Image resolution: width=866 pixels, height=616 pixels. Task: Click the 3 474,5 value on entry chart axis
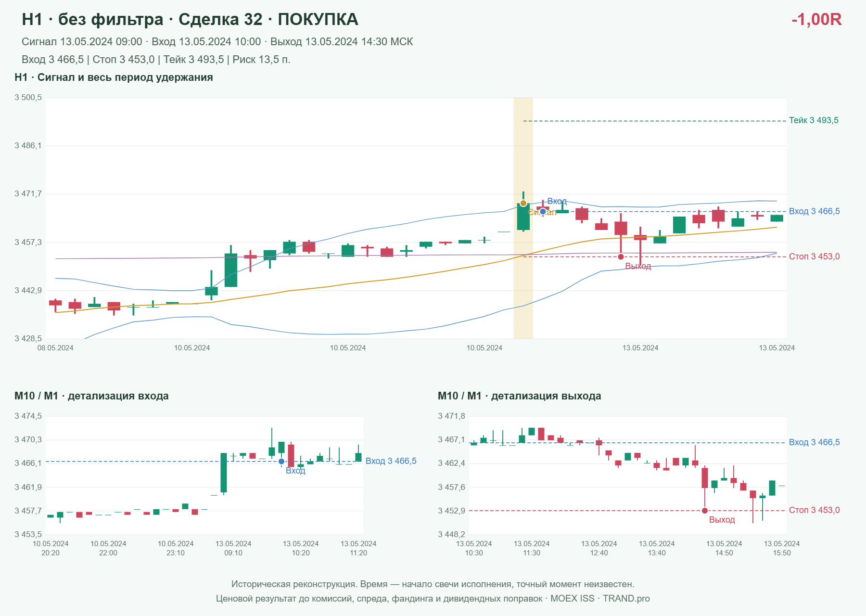(28, 416)
